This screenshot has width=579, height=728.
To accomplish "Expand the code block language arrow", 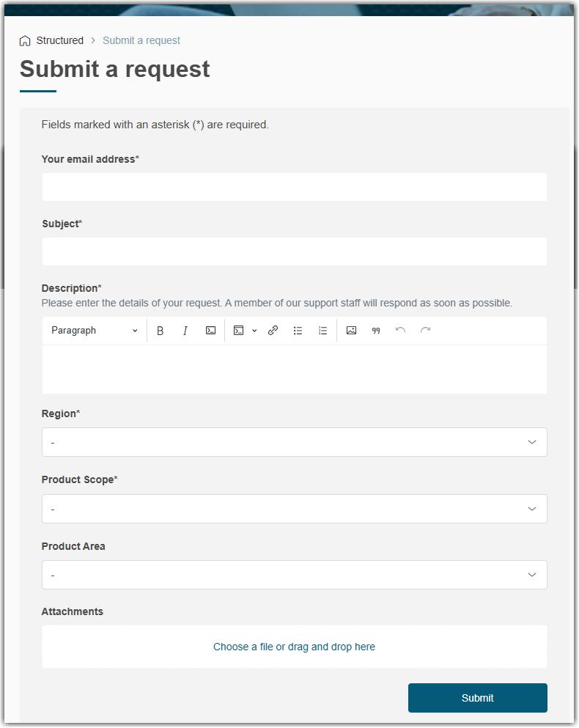I will point(254,331).
